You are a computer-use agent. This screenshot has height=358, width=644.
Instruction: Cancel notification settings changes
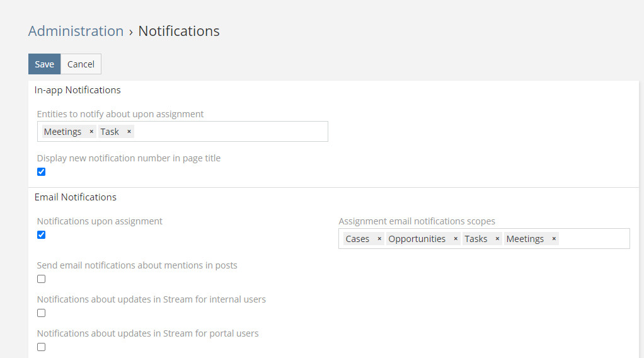[x=81, y=64]
